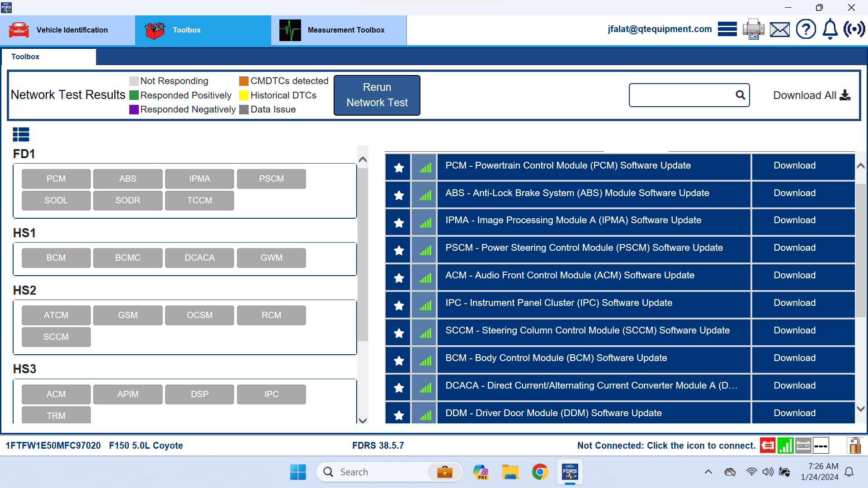Screen dimensions: 868x488
Task: Click the green signal strength icon in status bar
Action: coord(785,445)
